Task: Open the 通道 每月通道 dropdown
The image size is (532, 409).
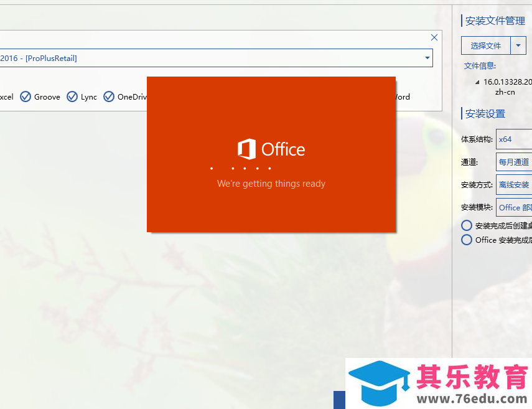Action: point(514,162)
